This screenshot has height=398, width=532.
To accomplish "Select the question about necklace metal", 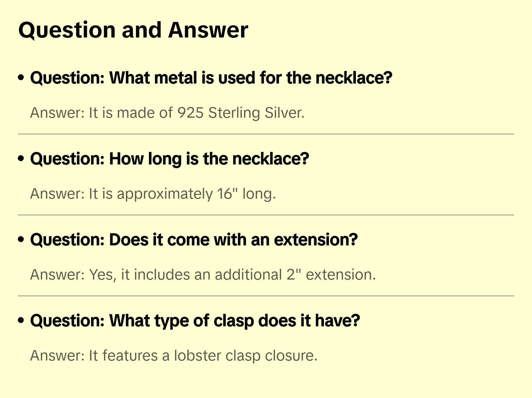I will (x=211, y=78).
